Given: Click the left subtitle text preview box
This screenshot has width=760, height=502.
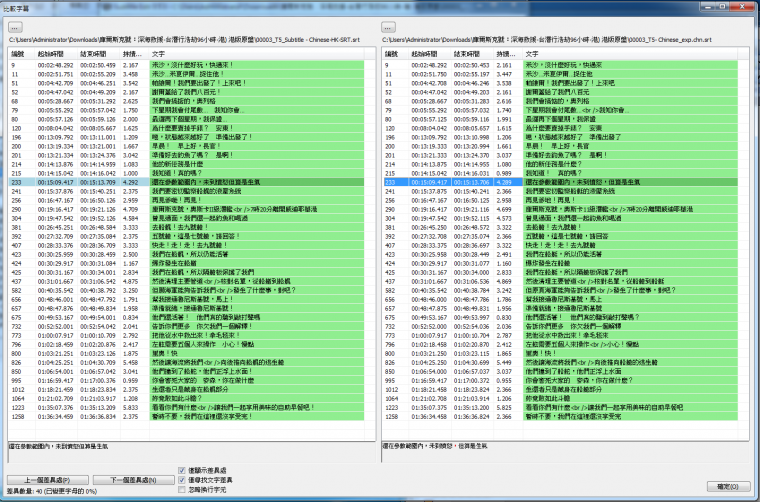Looking at the screenshot, I should (x=192, y=452).
